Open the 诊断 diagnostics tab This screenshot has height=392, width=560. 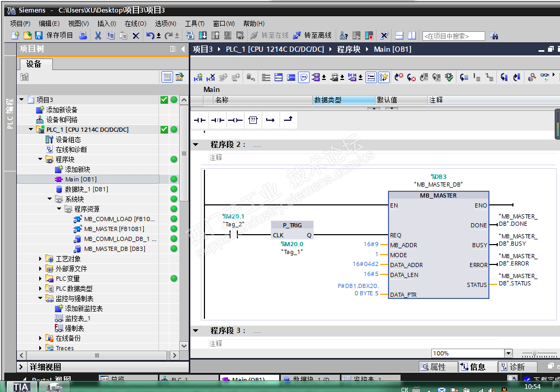[x=517, y=367]
